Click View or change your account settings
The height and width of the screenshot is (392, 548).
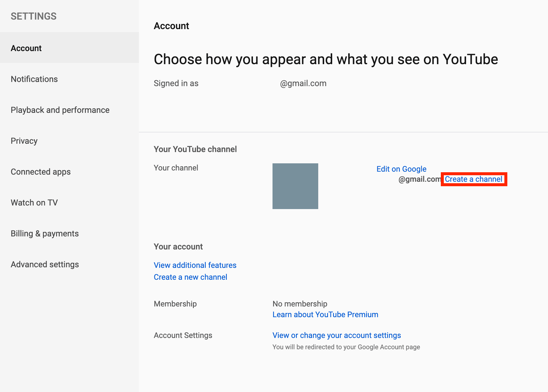[337, 335]
